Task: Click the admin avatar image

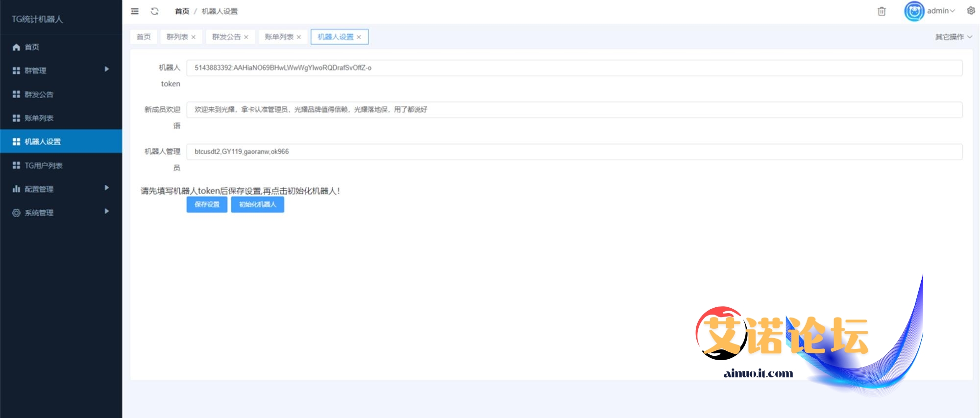Action: tap(914, 11)
